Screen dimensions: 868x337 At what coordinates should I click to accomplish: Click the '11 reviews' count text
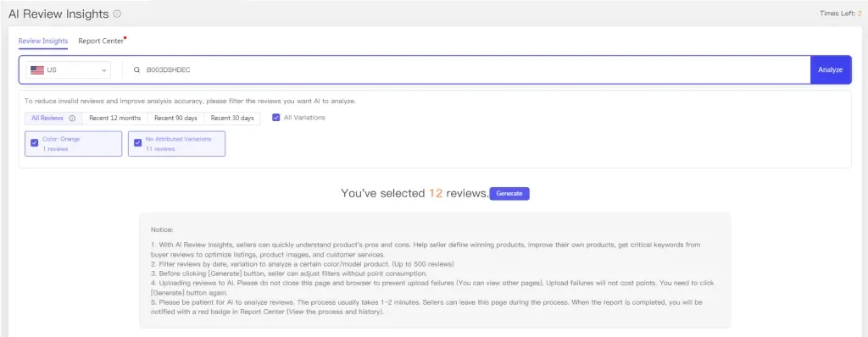(x=160, y=149)
